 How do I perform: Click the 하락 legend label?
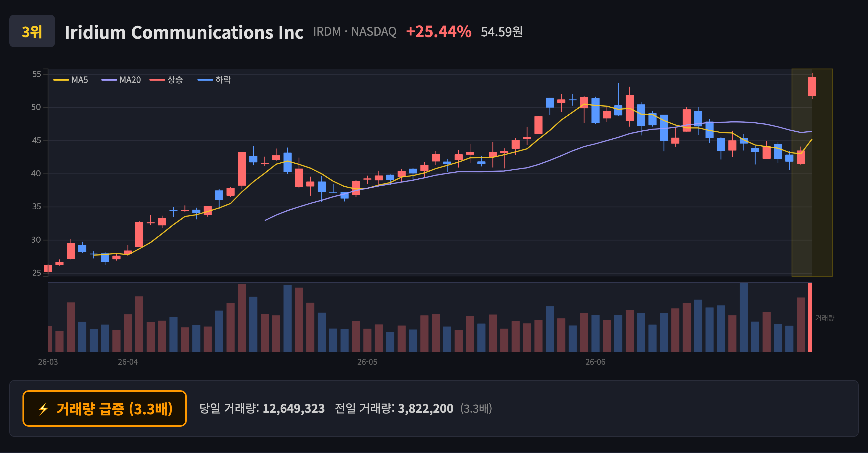pos(223,80)
